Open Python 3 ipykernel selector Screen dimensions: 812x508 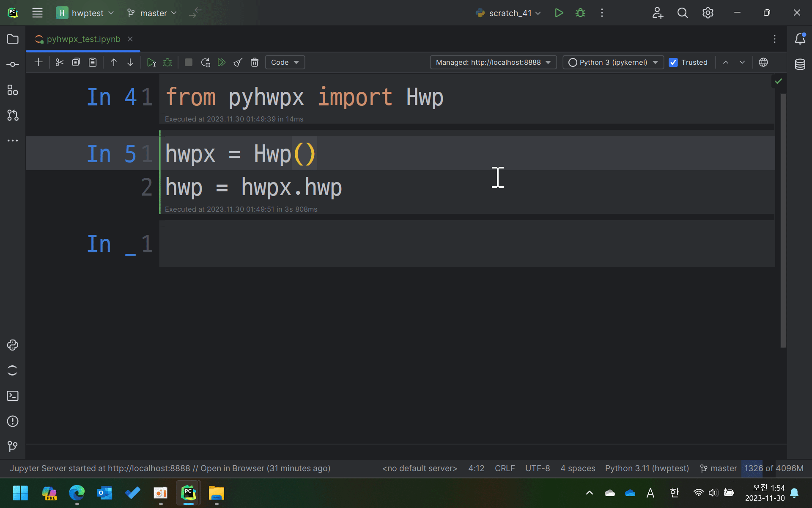click(x=613, y=62)
